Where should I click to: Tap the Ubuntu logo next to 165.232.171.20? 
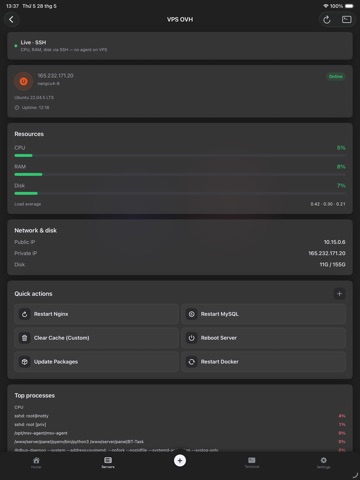pos(23,81)
